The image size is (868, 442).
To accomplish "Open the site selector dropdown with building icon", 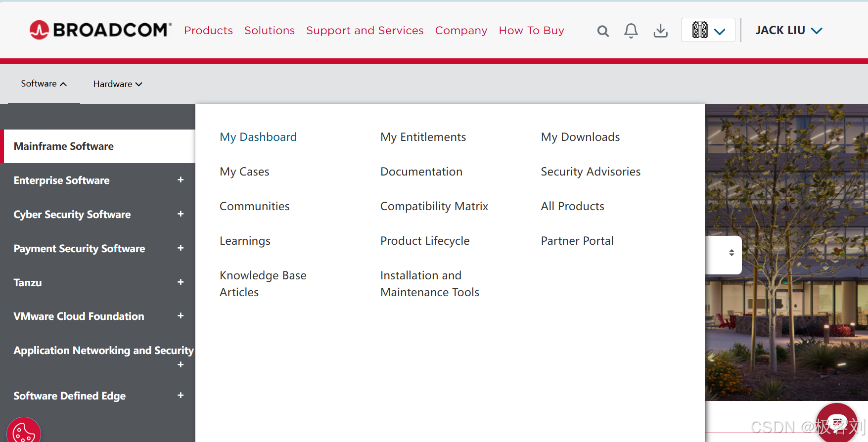I will (708, 30).
